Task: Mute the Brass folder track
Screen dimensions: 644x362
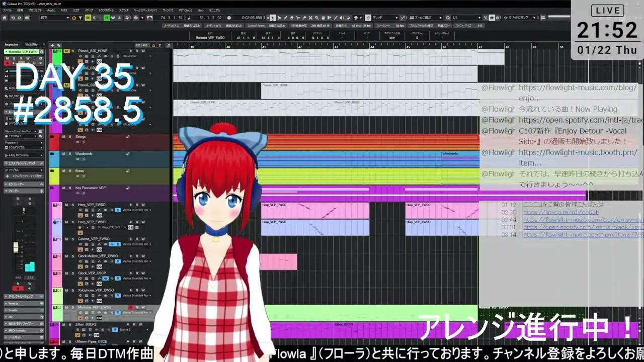Action: pyautogui.click(x=64, y=170)
